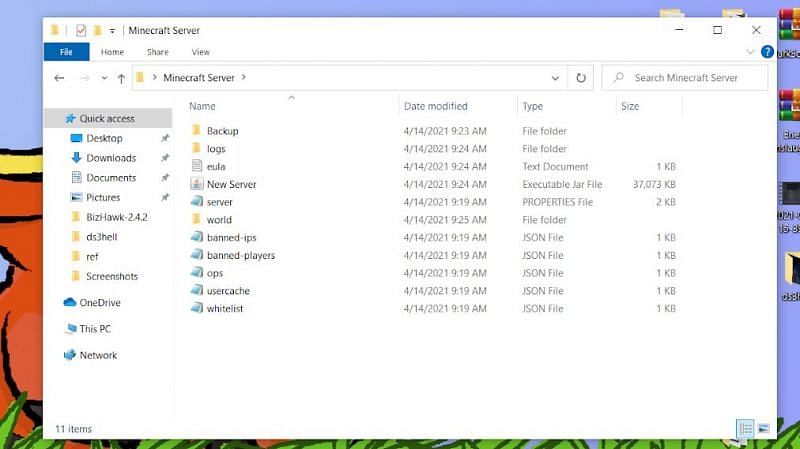Click the Back navigation arrow
Screen dimensions: 800x449
coord(59,78)
